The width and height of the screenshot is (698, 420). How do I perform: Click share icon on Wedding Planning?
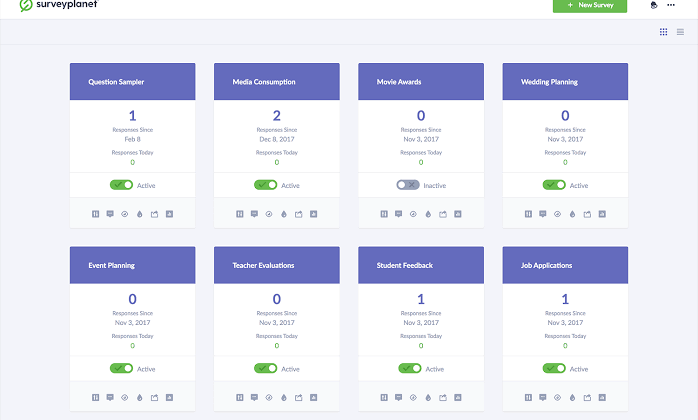(587, 214)
